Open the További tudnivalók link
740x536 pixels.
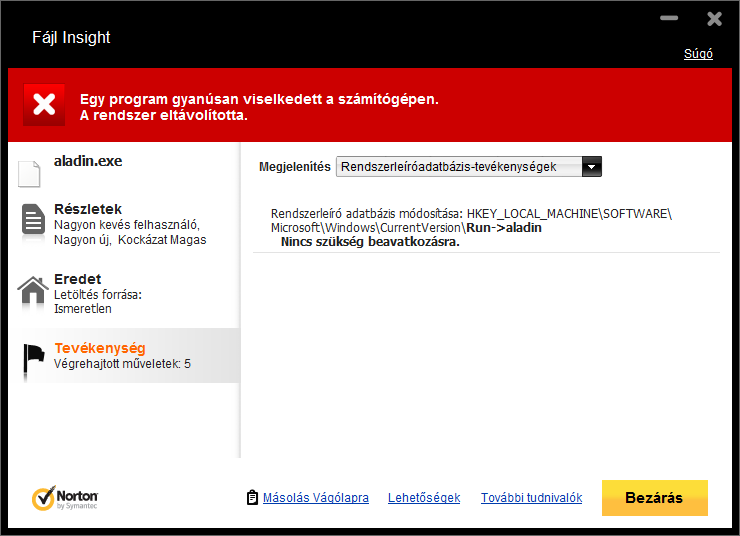click(531, 498)
